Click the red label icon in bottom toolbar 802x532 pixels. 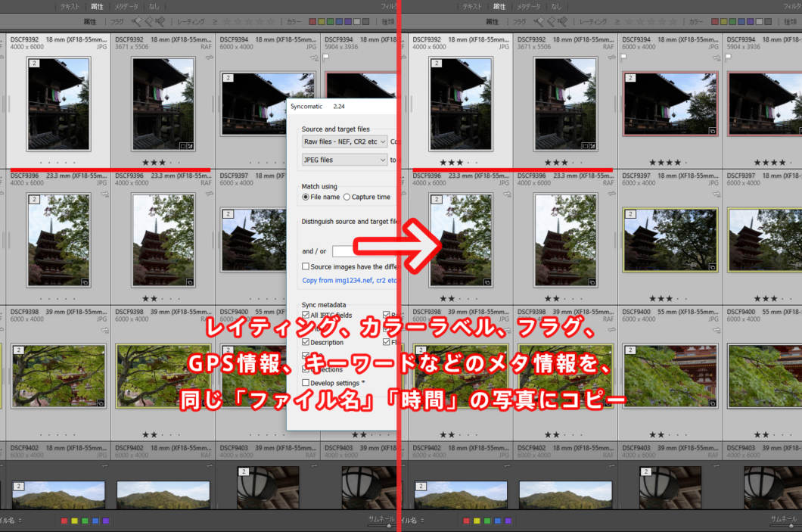click(x=64, y=521)
